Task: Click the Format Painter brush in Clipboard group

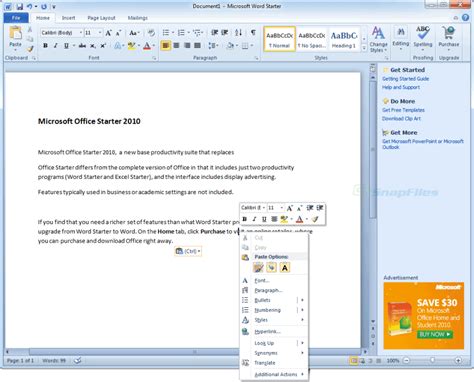Action: (30, 49)
